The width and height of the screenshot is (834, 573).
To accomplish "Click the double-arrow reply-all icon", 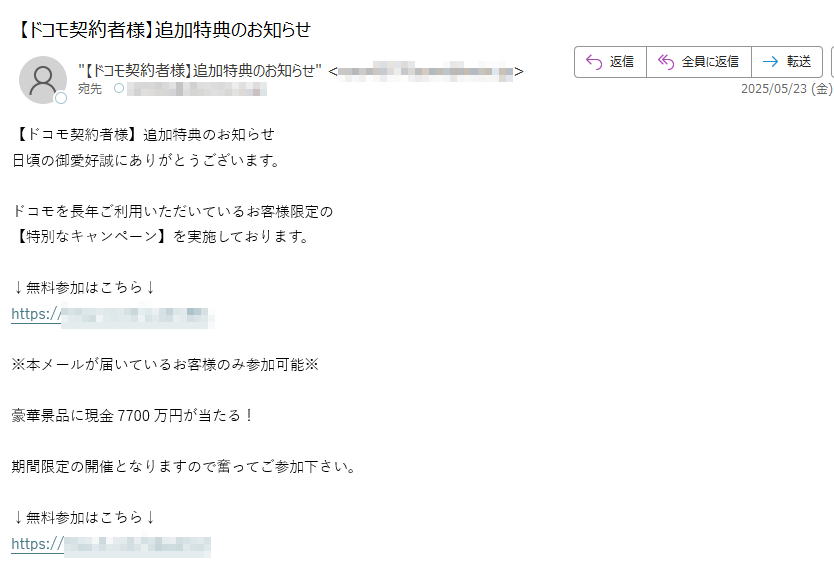I will pyautogui.click(x=666, y=62).
